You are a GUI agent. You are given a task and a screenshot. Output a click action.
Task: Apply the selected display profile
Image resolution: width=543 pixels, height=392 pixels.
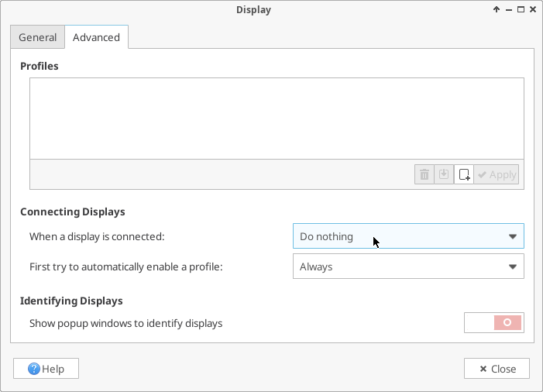pyautogui.click(x=497, y=174)
